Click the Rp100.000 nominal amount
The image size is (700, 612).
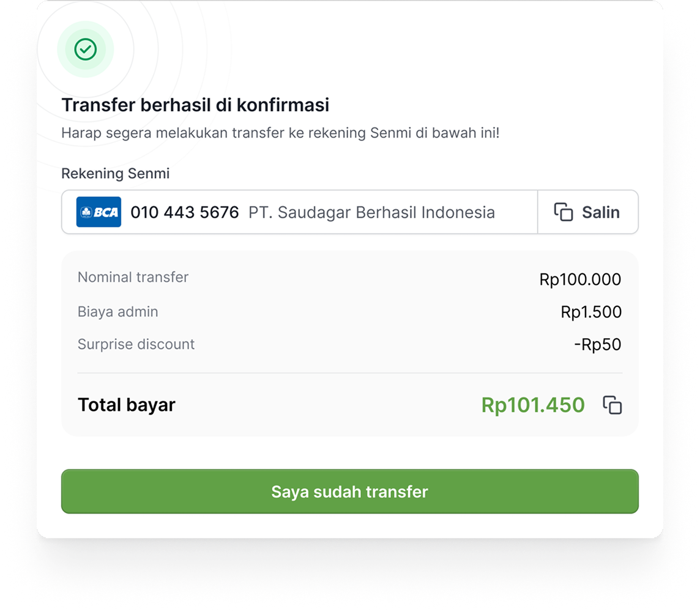pos(580,279)
